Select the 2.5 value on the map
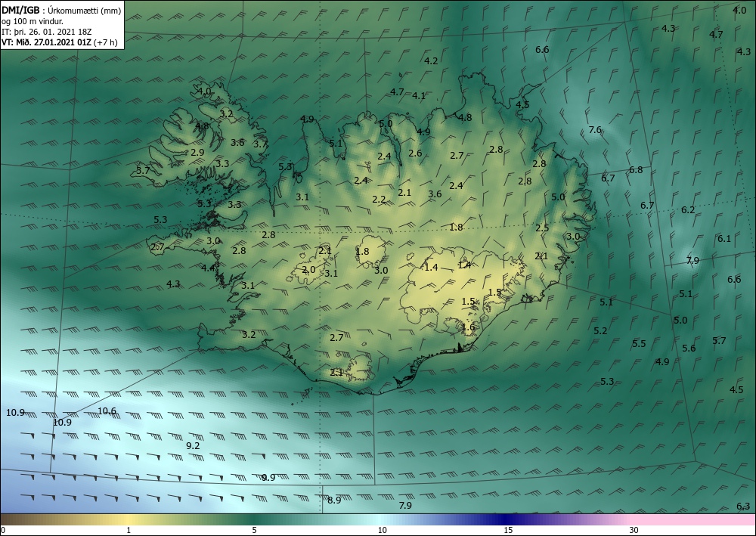The width and height of the screenshot is (756, 536). [542, 228]
